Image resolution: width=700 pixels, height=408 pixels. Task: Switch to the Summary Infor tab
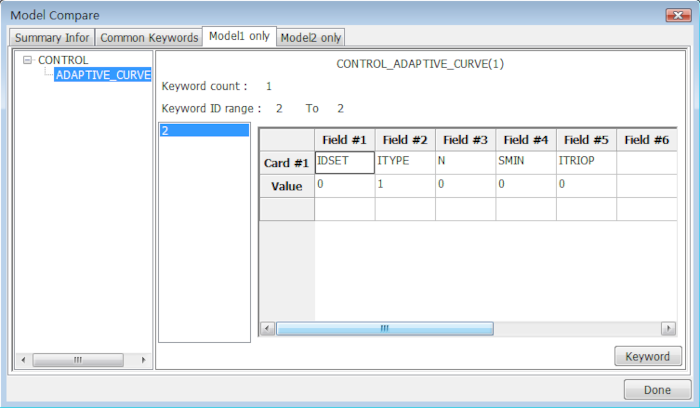[x=52, y=37]
